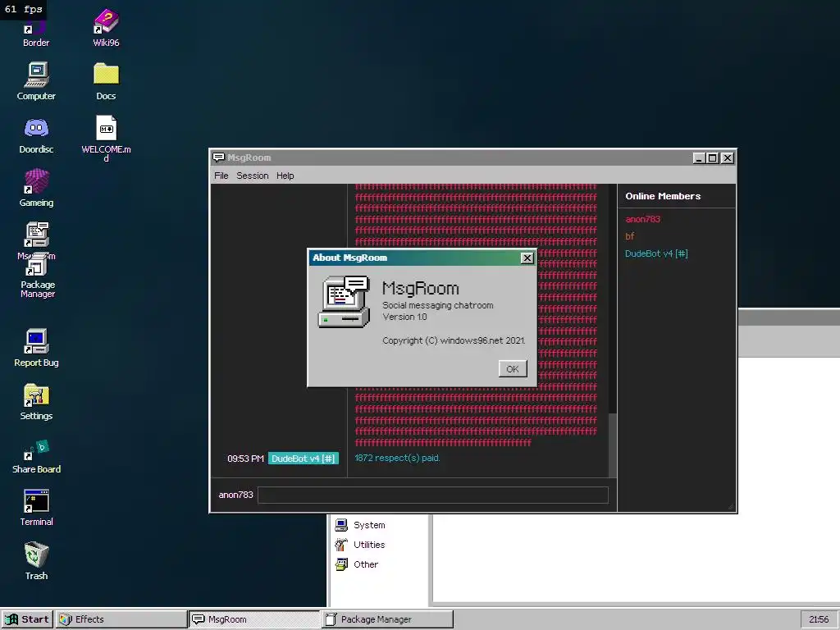Click the DudeBot v4 [#] sender tag
This screenshot has width=840, height=630.
pos(304,459)
